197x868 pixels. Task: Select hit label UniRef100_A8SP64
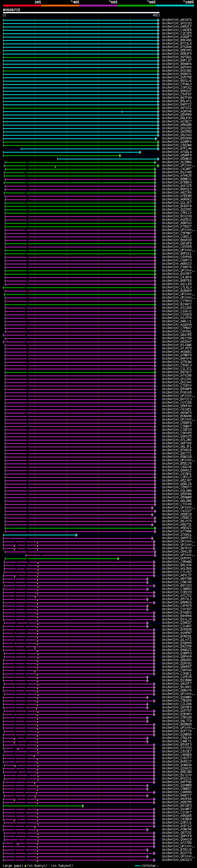coord(176,799)
